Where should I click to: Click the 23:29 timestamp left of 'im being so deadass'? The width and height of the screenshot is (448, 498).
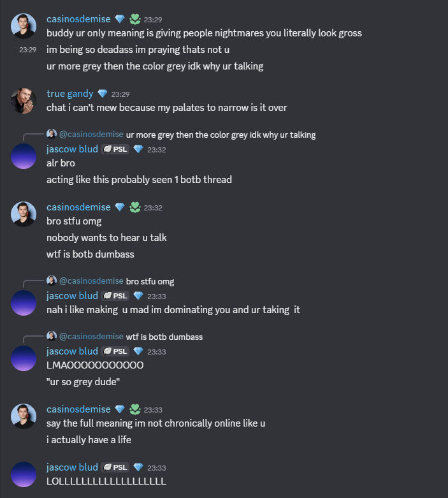(27, 50)
